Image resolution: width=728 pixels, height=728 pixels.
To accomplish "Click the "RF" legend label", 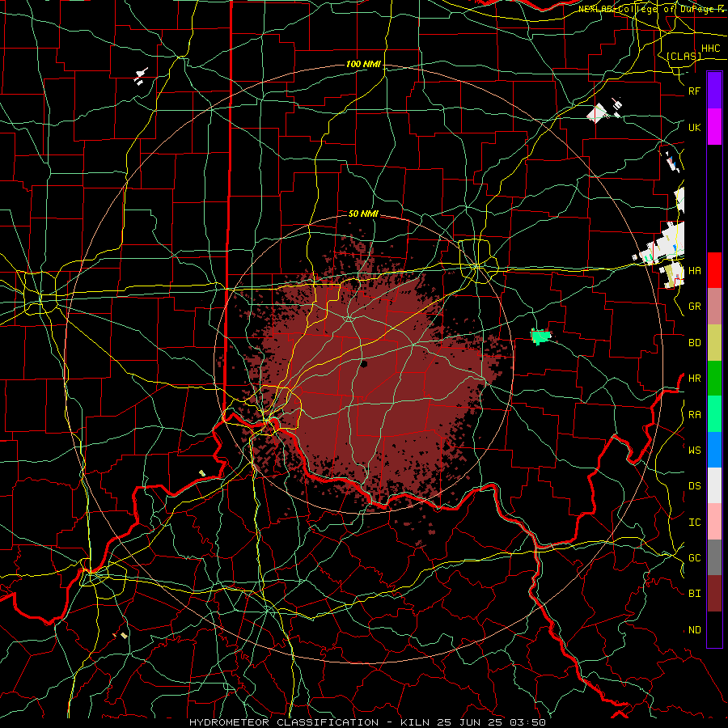I will [x=694, y=91].
